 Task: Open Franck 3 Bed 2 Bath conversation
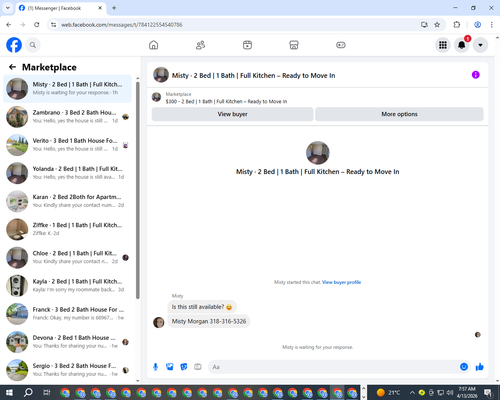point(67,314)
